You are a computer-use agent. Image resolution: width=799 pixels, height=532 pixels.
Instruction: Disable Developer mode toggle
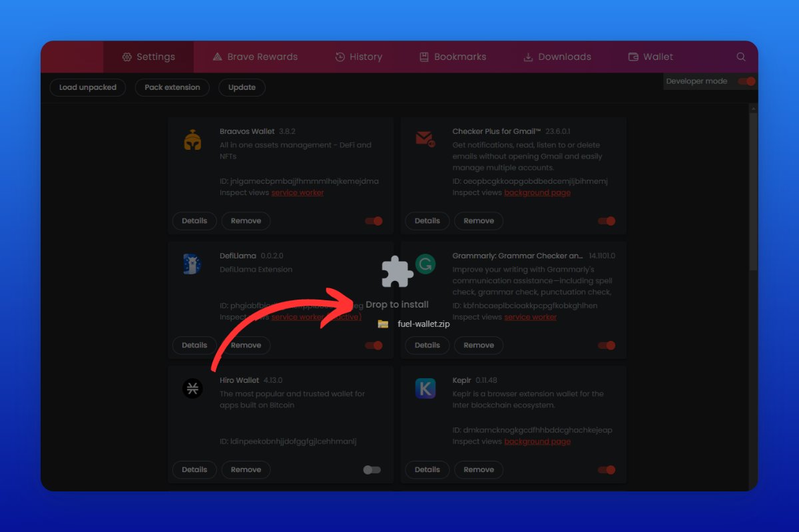[747, 81]
